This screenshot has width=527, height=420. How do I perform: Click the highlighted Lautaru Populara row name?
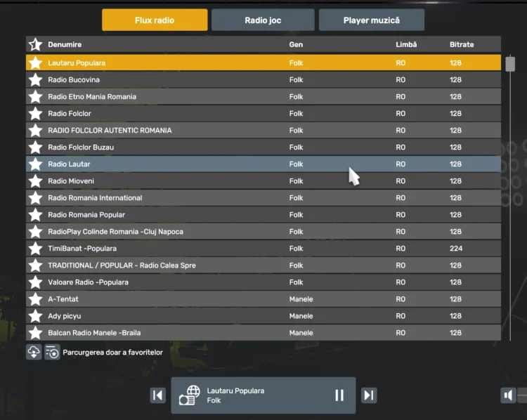coord(77,63)
